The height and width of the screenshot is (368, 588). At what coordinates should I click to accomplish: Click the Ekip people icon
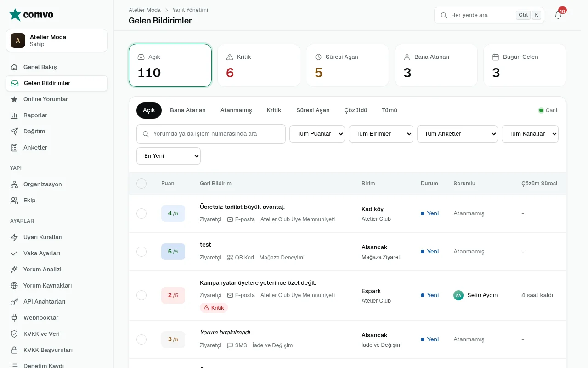coord(14,201)
